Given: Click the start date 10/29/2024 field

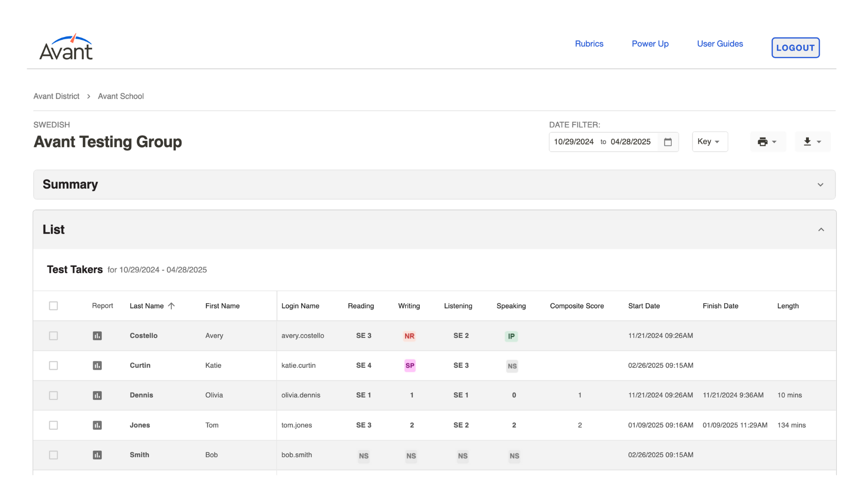Looking at the screenshot, I should (x=574, y=142).
